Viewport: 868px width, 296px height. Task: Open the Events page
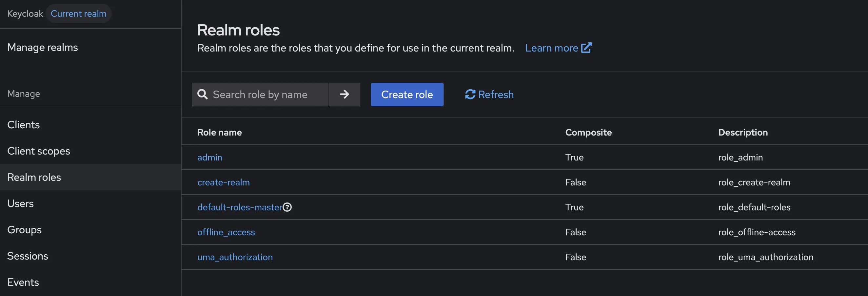(23, 282)
